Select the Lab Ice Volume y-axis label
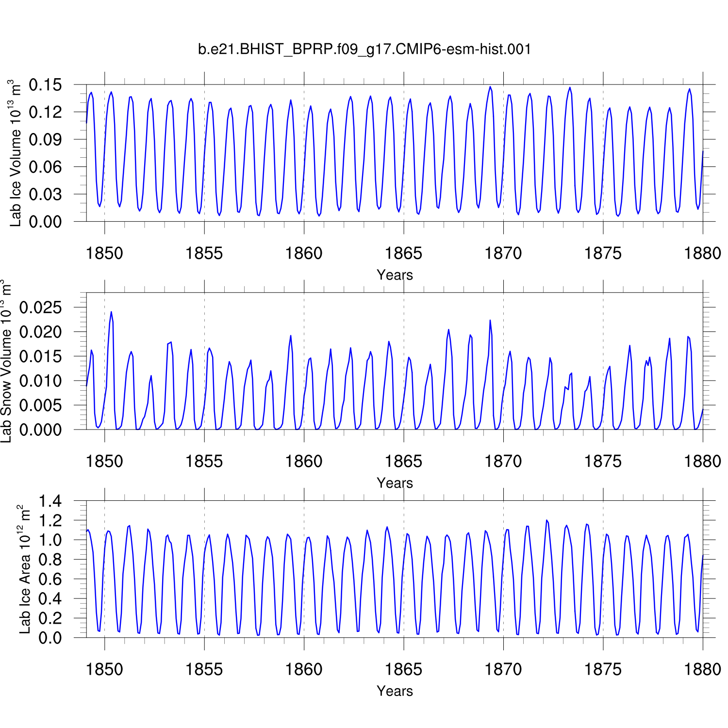 (x=16, y=153)
